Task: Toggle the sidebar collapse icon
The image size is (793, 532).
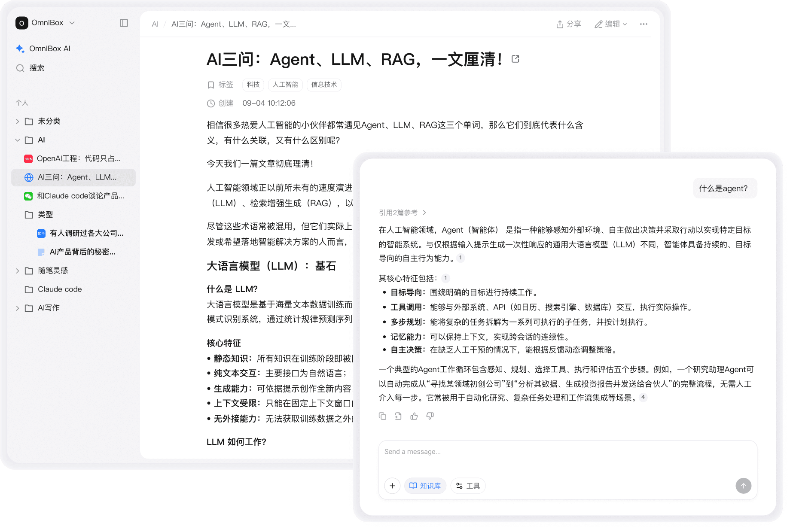Action: [x=124, y=23]
